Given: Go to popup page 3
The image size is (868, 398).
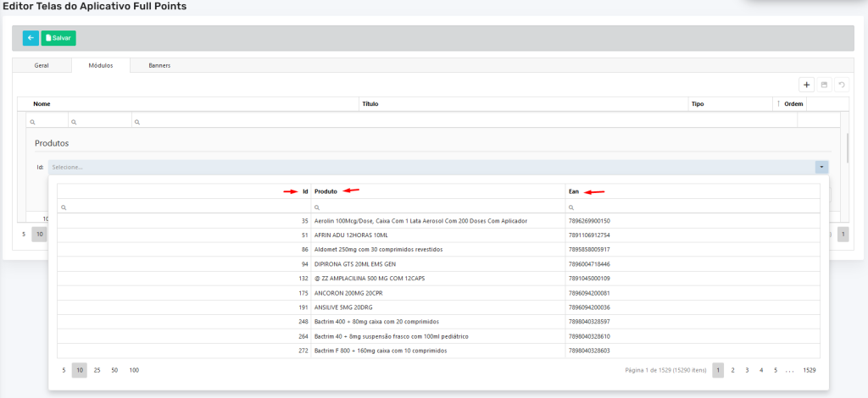Looking at the screenshot, I should point(747,370).
